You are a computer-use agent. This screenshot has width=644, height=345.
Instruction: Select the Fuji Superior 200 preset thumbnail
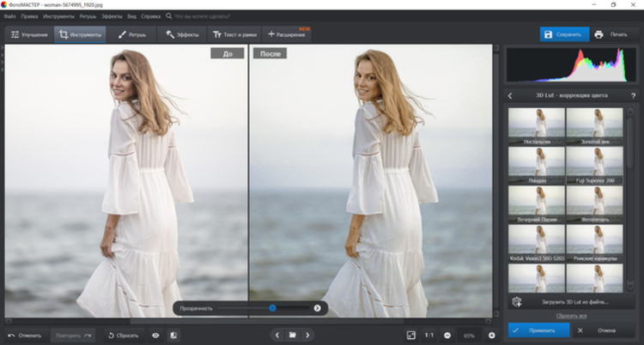point(594,164)
